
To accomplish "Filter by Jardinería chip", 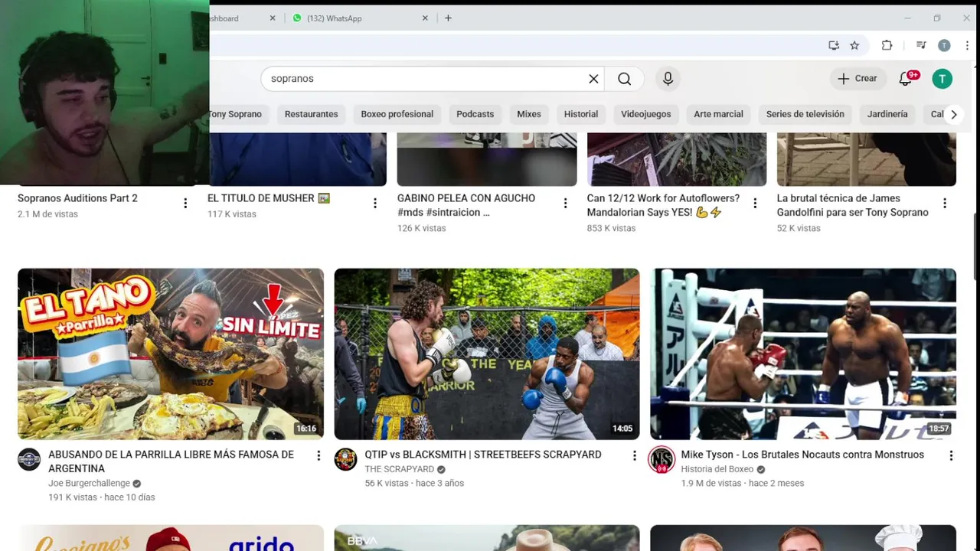I will coord(887,114).
